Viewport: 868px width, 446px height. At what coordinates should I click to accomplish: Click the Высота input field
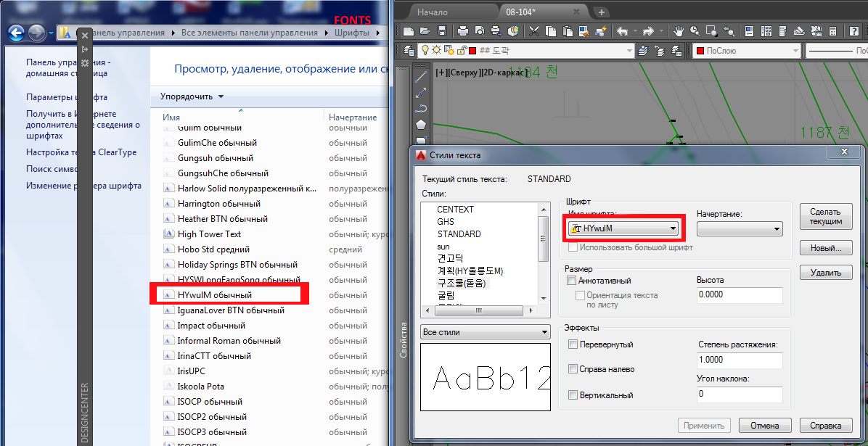pos(740,295)
